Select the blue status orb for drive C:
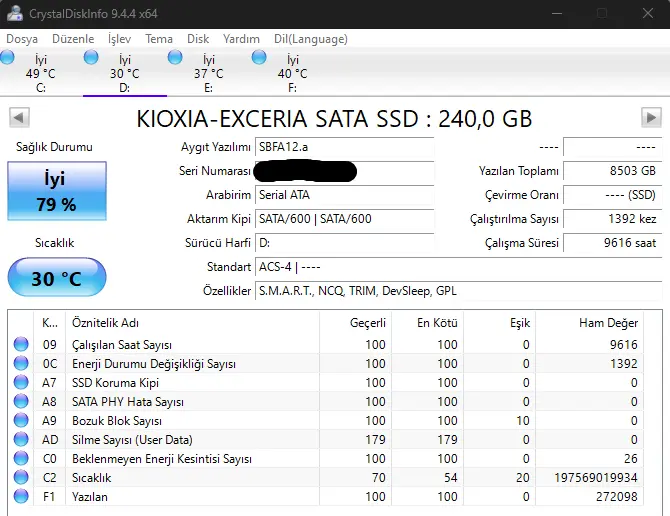The image size is (670, 516). [7, 57]
